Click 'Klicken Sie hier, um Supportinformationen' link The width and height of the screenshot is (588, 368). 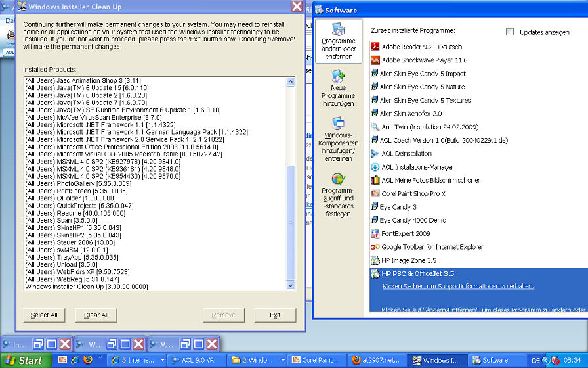tap(458, 286)
